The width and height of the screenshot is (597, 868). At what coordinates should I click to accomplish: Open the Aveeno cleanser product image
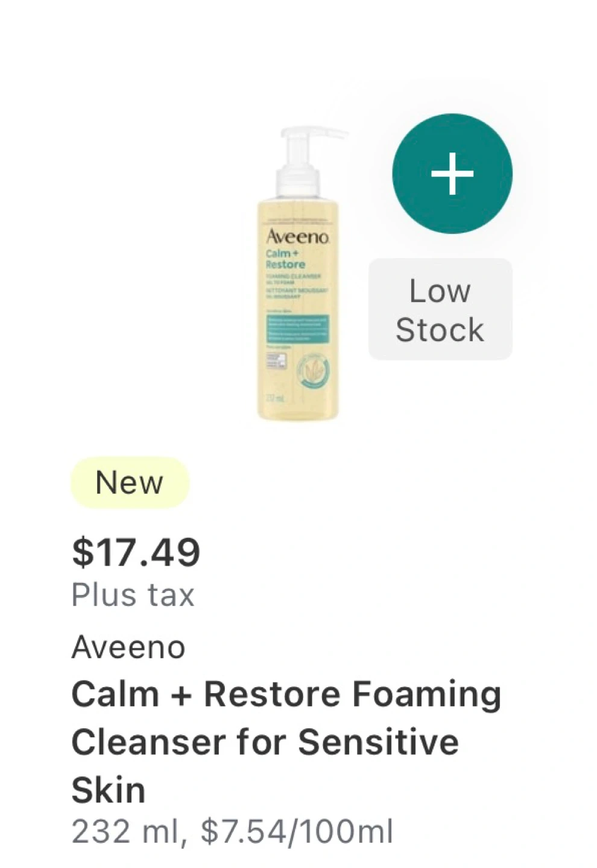click(x=298, y=274)
